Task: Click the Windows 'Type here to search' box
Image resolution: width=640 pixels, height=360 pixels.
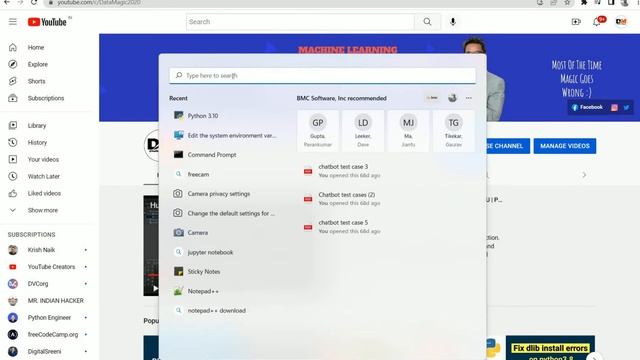Action: point(322,76)
